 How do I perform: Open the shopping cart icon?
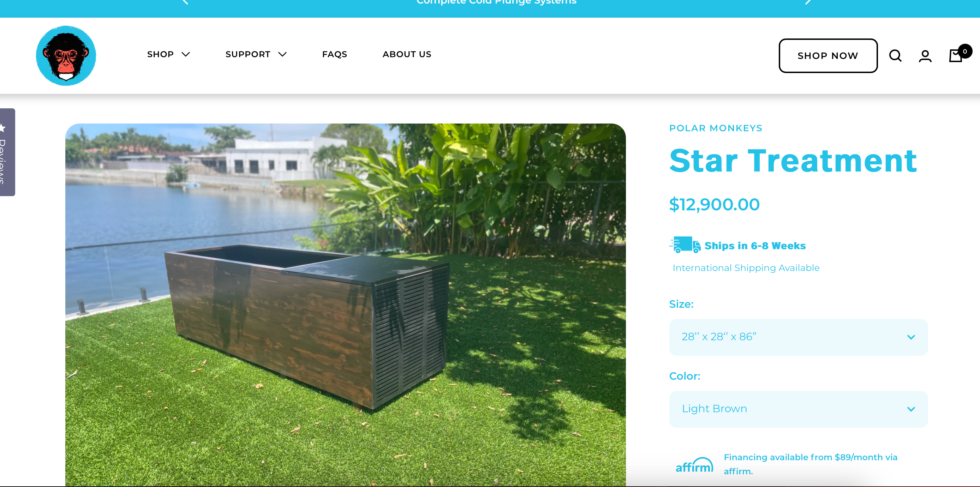click(x=956, y=56)
